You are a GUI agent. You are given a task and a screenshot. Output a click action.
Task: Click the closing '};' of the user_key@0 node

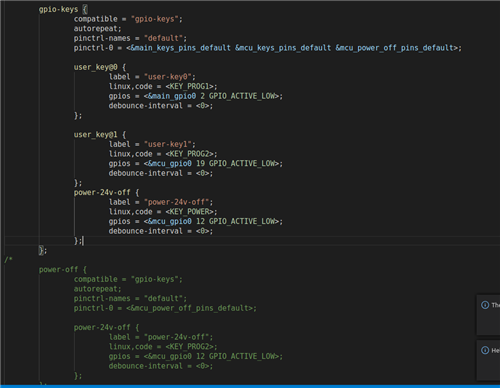pyautogui.click(x=78, y=116)
